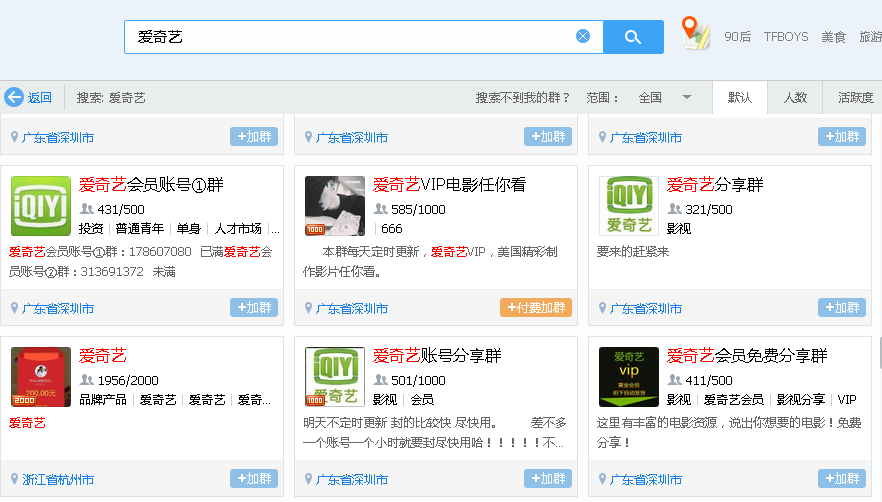This screenshot has height=502, width=882.
Task: Open avatar of 爱奇艺VIP电影任你看 group
Action: pos(335,206)
